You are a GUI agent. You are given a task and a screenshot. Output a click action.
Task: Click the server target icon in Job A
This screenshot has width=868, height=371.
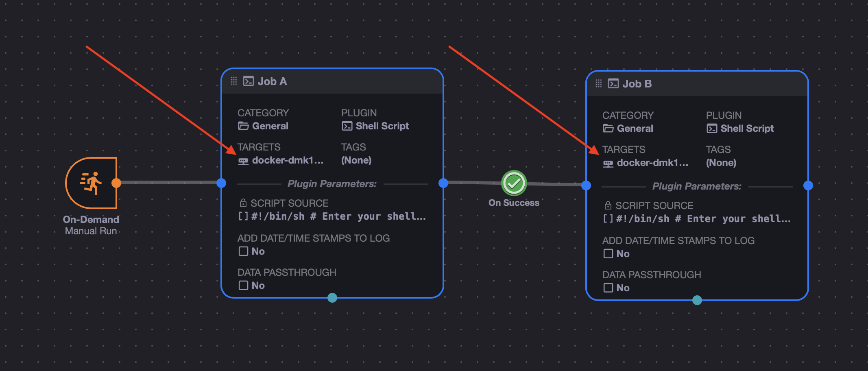[x=243, y=161]
